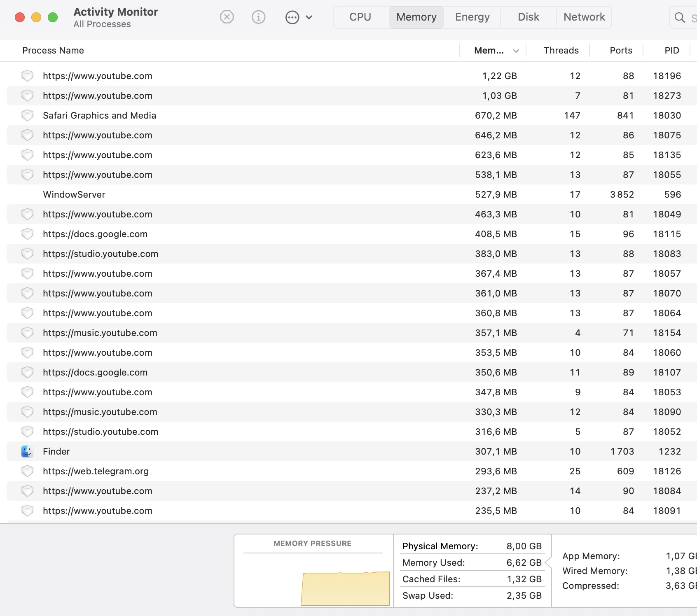Click PID 1232 in Finder row
The height and width of the screenshot is (616, 697).
[x=670, y=451]
